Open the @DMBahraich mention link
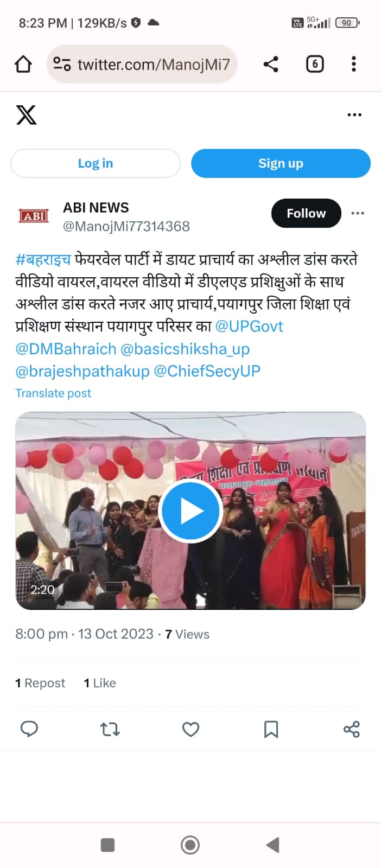Screen dimensions: 381x868 tap(66, 349)
